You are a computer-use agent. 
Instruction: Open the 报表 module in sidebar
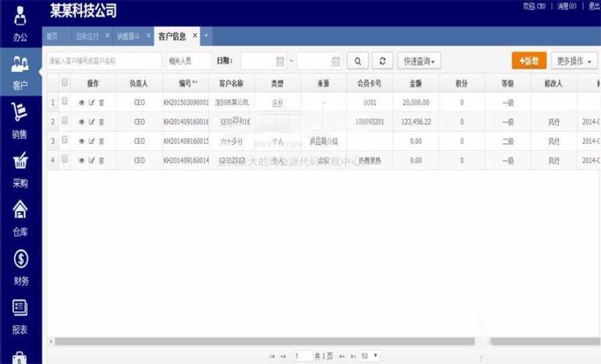pyautogui.click(x=20, y=316)
